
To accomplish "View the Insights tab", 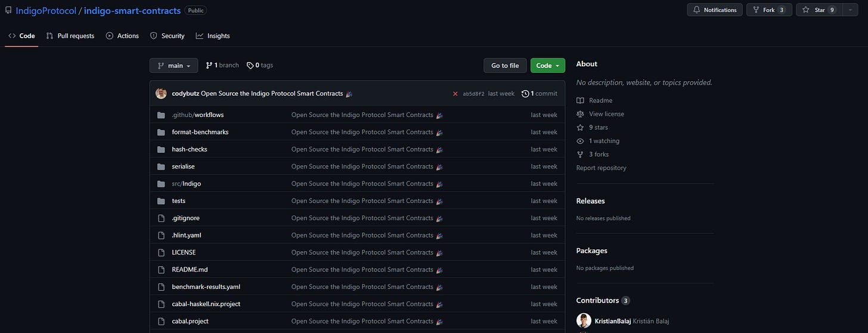I will click(213, 36).
